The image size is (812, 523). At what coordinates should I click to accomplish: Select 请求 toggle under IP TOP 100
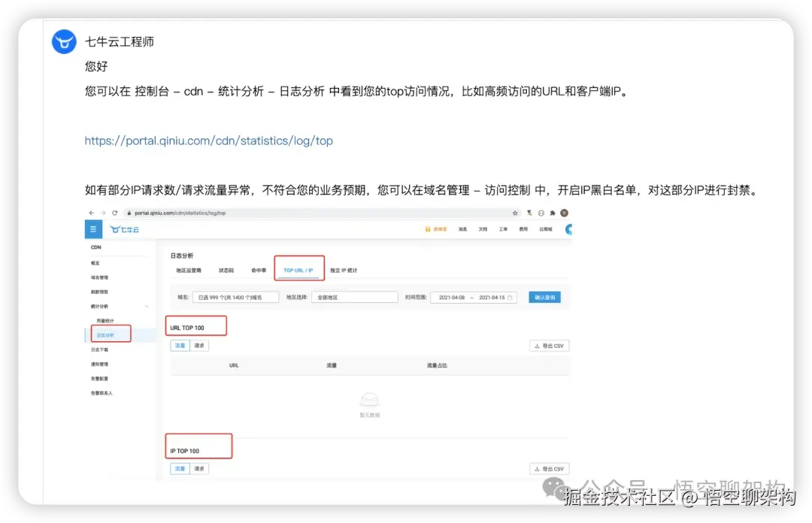click(x=198, y=468)
